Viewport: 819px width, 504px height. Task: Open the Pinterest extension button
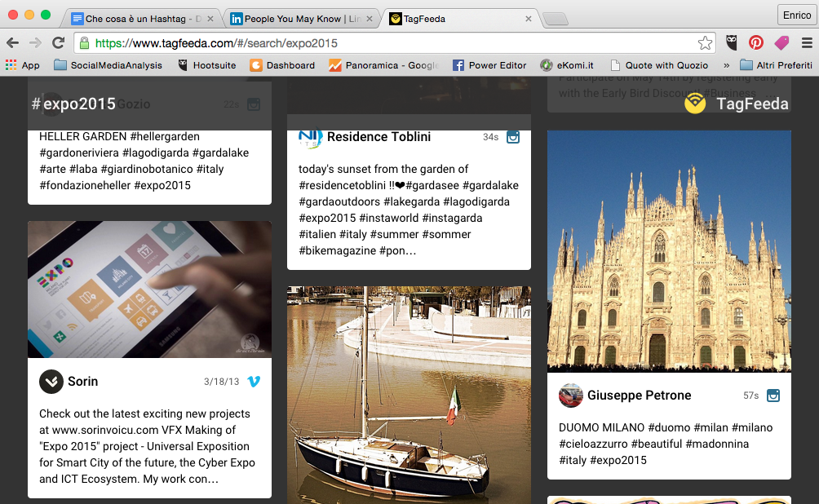pos(756,43)
